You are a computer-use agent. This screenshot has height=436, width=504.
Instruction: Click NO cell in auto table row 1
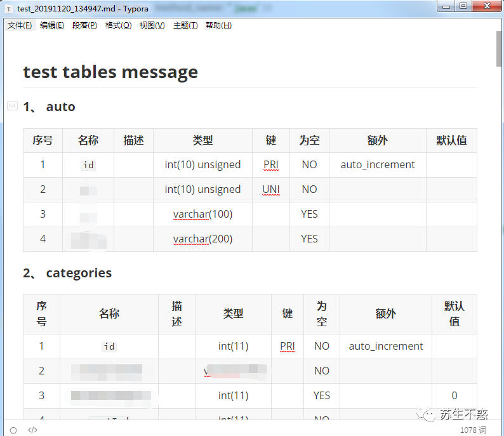(x=309, y=165)
